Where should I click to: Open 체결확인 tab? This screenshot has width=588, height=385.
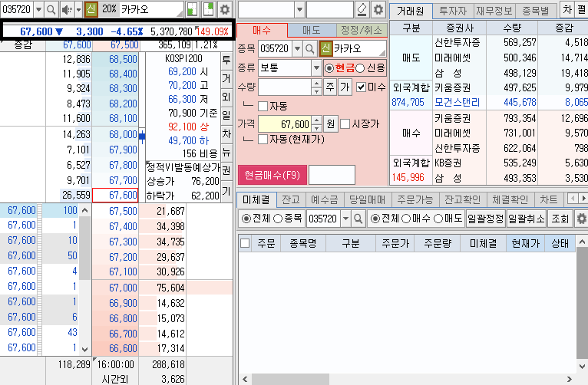[x=510, y=199]
